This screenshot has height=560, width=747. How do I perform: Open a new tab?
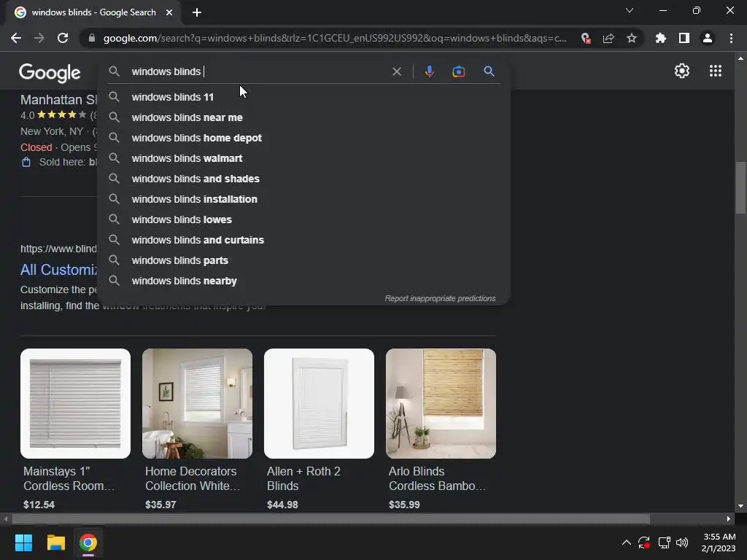[197, 12]
